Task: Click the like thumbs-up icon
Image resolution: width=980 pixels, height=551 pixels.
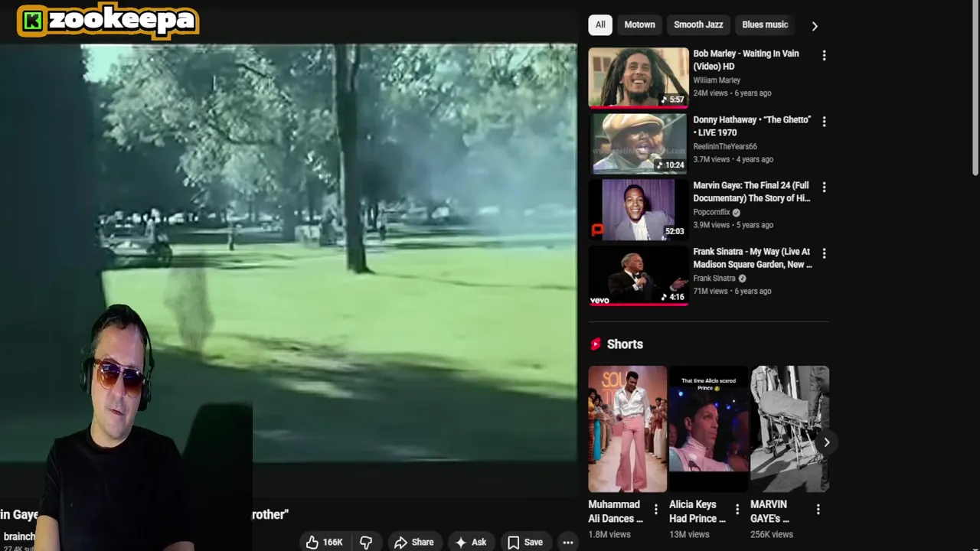Action: (x=312, y=542)
